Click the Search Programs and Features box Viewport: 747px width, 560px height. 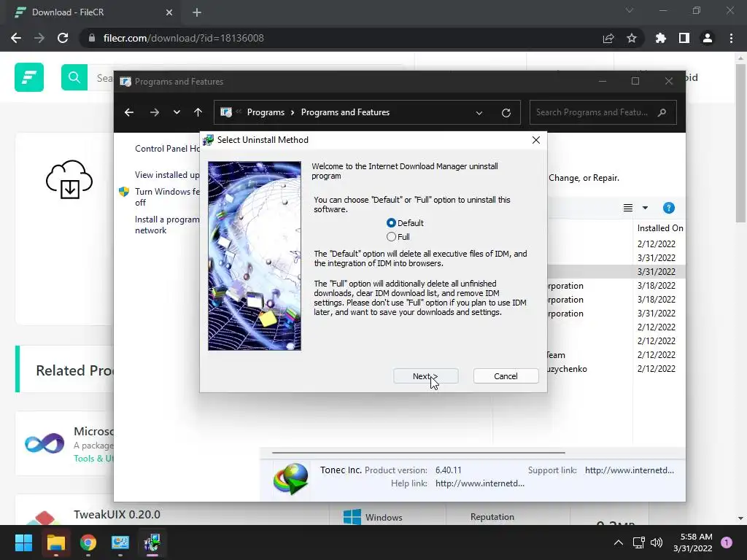[603, 112]
